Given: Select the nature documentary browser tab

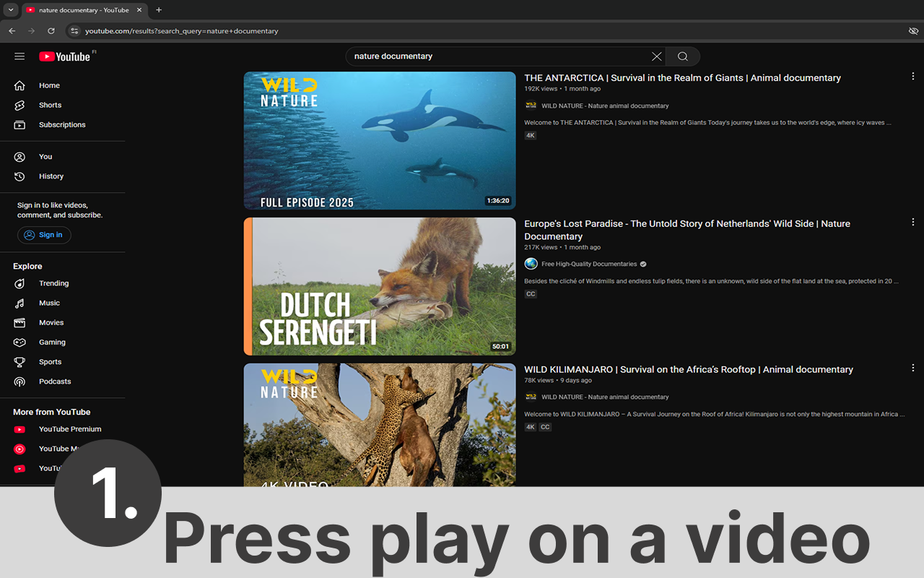Looking at the screenshot, I should click(x=84, y=10).
